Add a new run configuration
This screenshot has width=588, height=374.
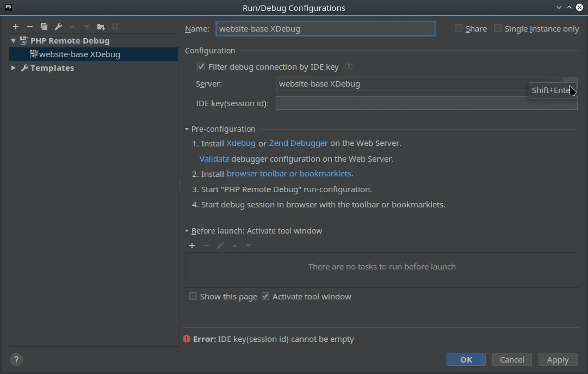tap(16, 27)
